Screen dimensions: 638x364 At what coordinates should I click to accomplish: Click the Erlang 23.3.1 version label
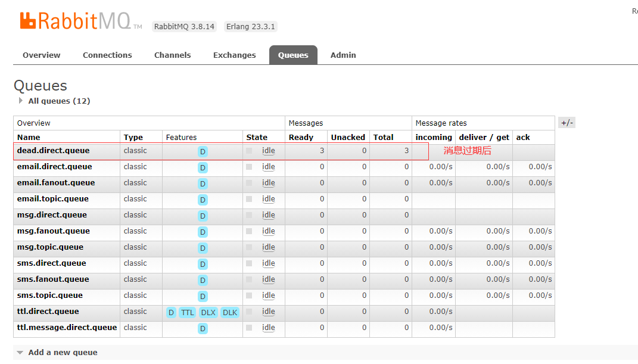[x=251, y=26]
